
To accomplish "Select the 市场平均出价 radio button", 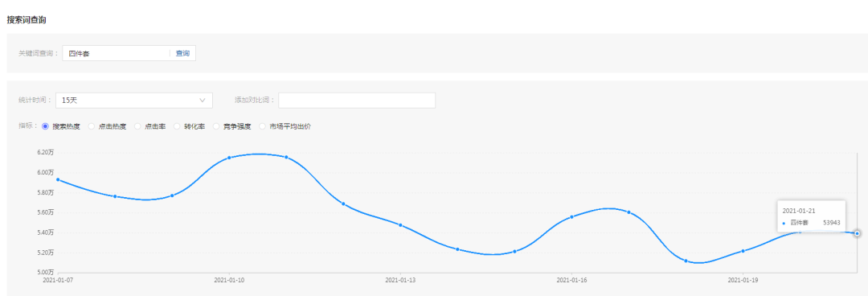I will point(262,126).
